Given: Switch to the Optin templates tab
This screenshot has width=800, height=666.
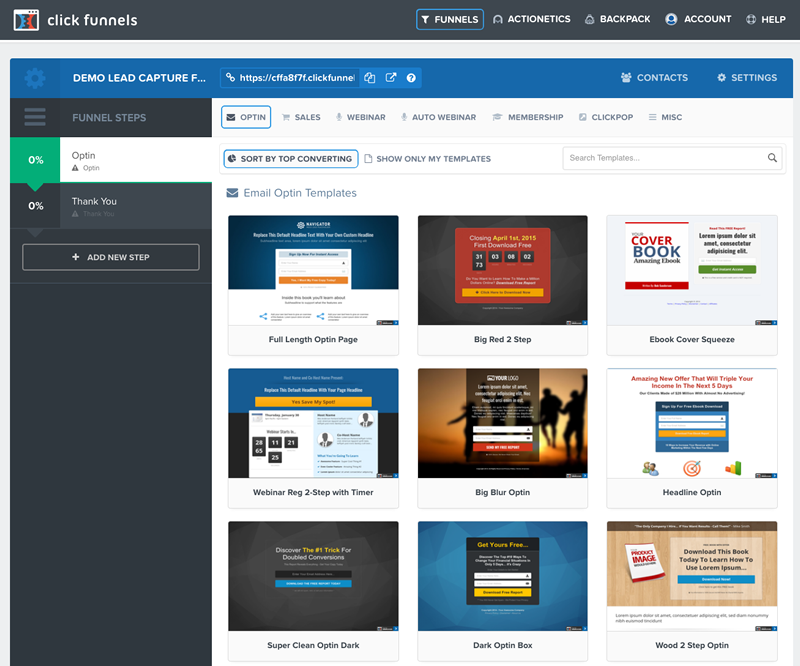Looking at the screenshot, I should [x=246, y=117].
